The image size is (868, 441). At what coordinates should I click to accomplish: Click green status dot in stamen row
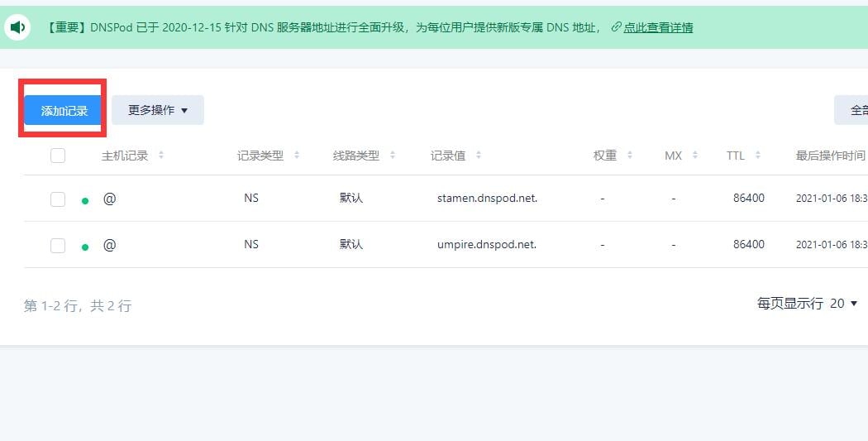[x=85, y=200]
